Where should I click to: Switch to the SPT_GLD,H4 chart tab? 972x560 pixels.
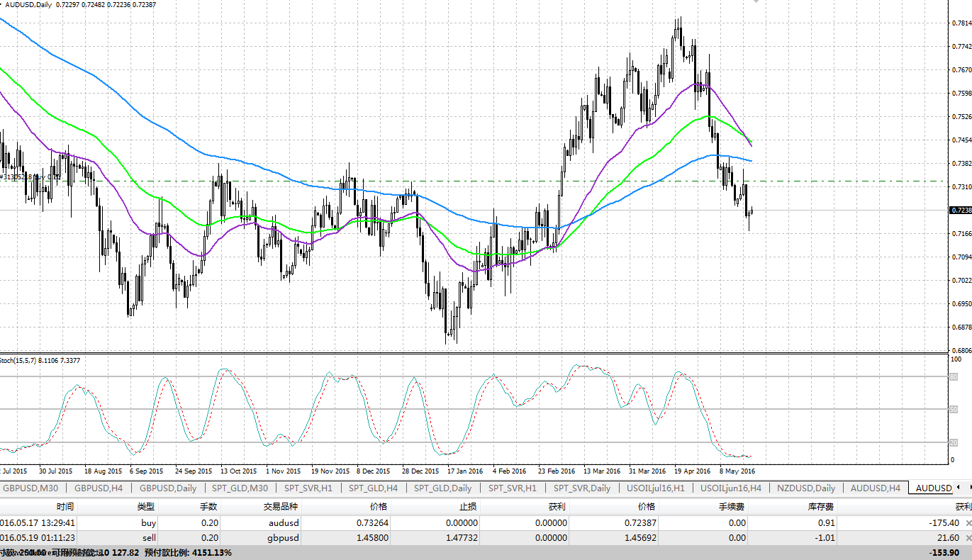point(374,488)
